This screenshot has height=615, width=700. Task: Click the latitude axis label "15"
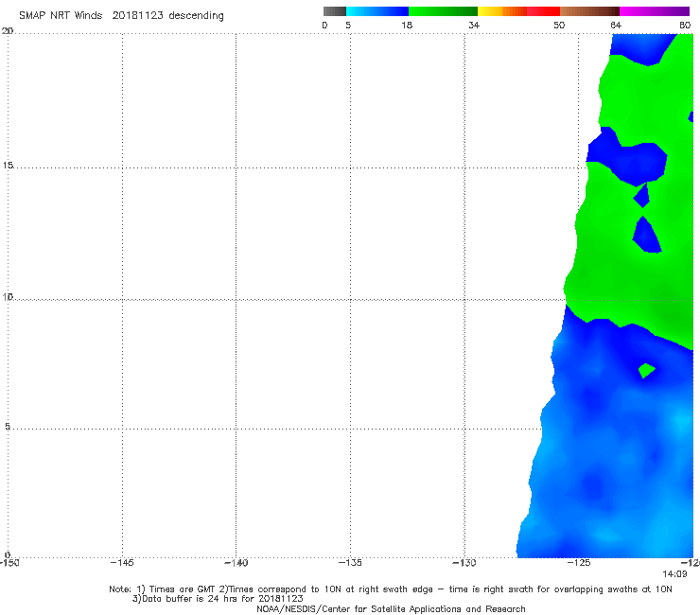point(8,166)
